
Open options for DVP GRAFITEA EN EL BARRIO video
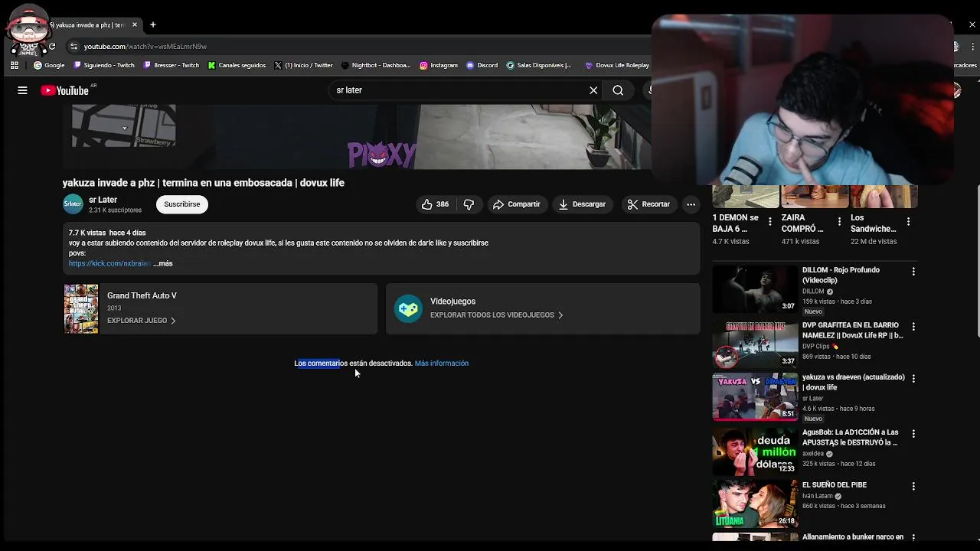point(913,327)
